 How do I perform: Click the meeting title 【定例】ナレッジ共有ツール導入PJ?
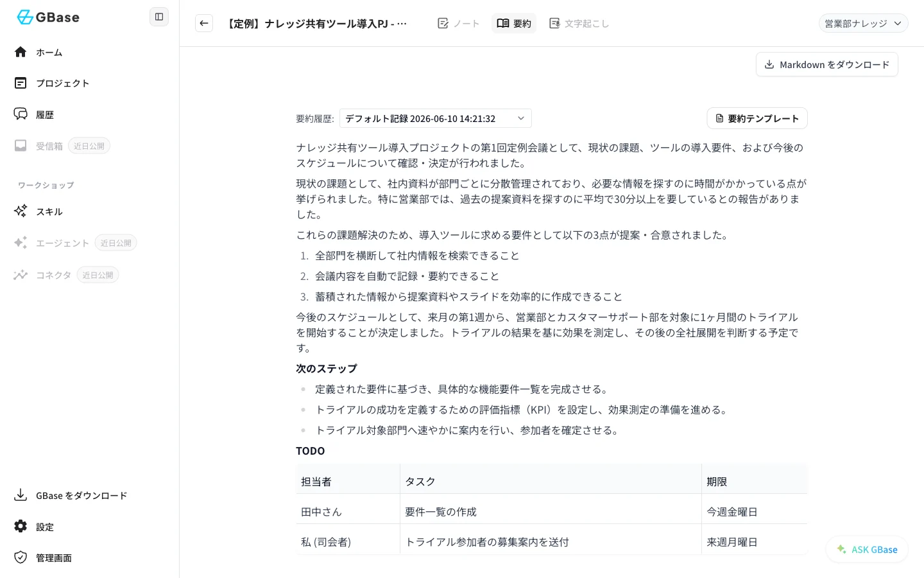tap(316, 24)
